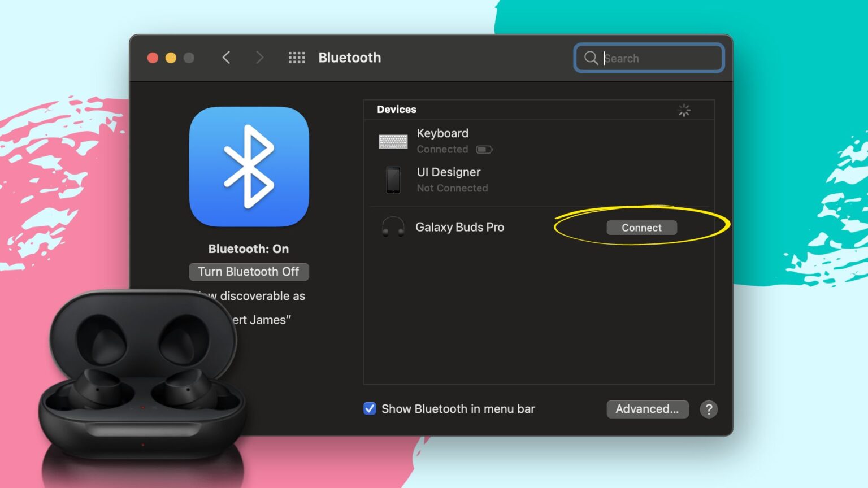Click the Help question mark button

(709, 409)
